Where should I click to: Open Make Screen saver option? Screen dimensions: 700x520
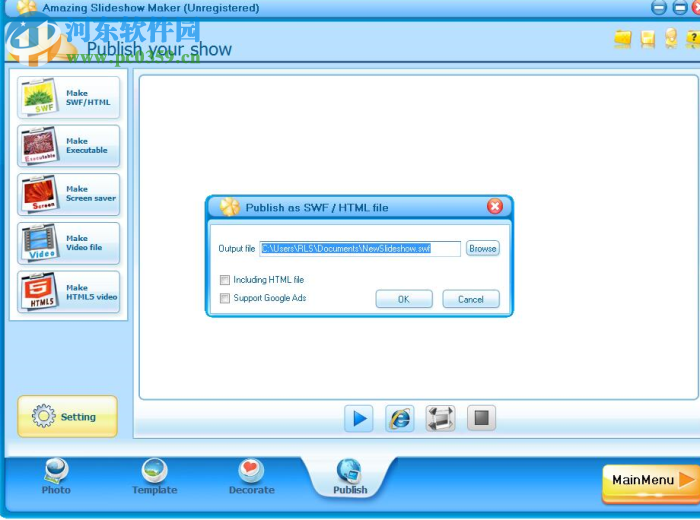[x=68, y=194]
